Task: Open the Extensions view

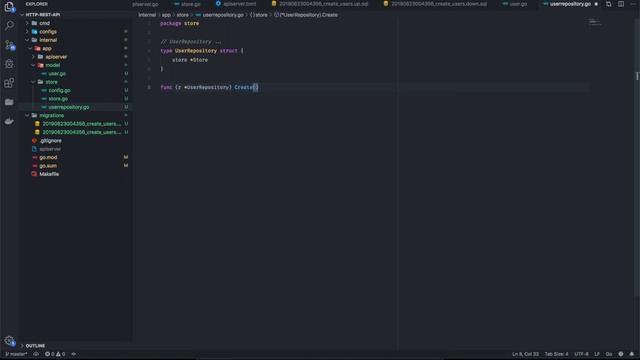Action: pos(9,83)
